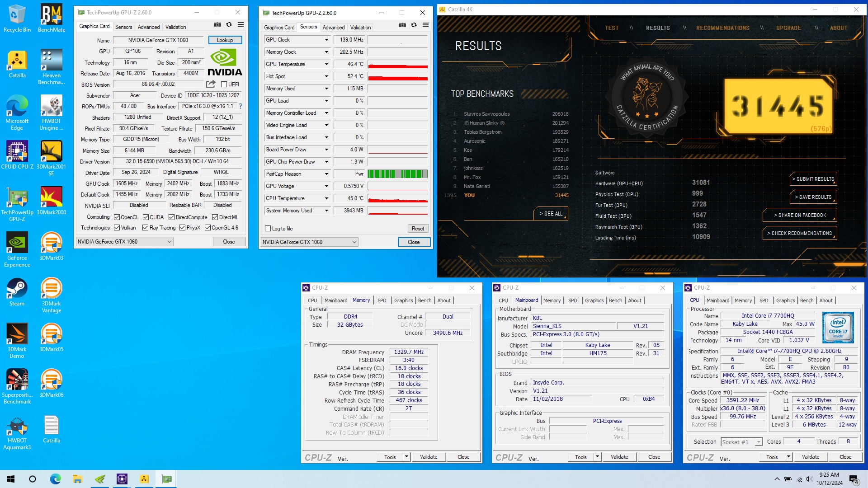This screenshot has height=488, width=868.
Task: Toggle the UEFI checkbox in GPU-Z
Action: [224, 84]
